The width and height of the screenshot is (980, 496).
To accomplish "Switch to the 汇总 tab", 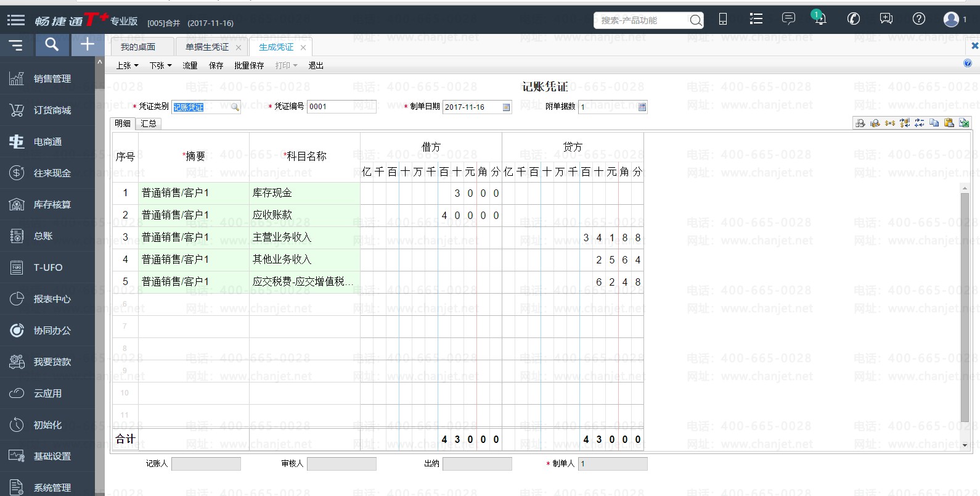I will click(x=149, y=123).
